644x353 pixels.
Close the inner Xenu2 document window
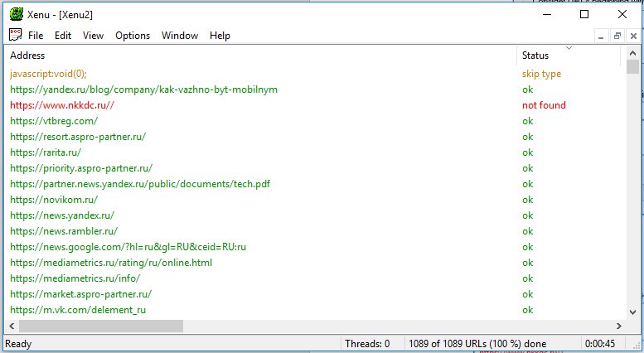[x=633, y=36]
